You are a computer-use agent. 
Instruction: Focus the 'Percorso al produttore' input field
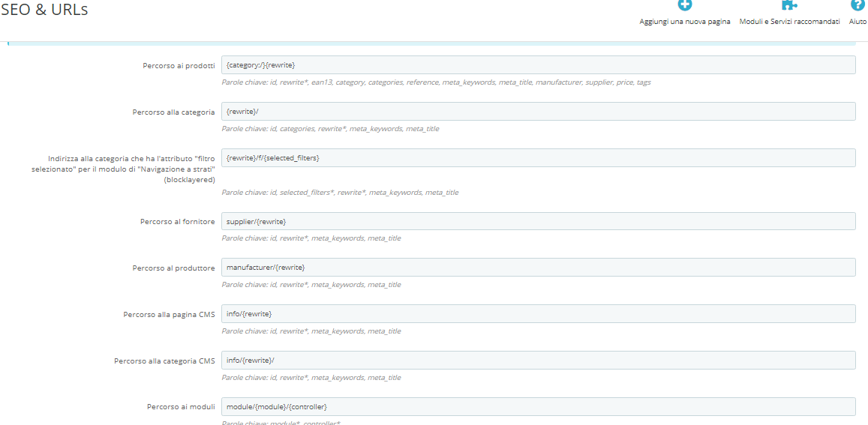point(539,268)
